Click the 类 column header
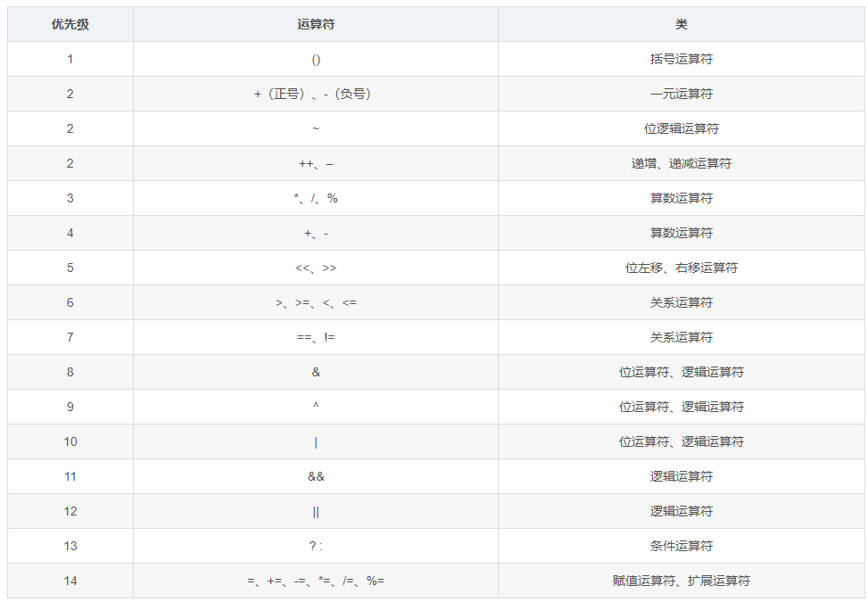 pyautogui.click(x=681, y=24)
